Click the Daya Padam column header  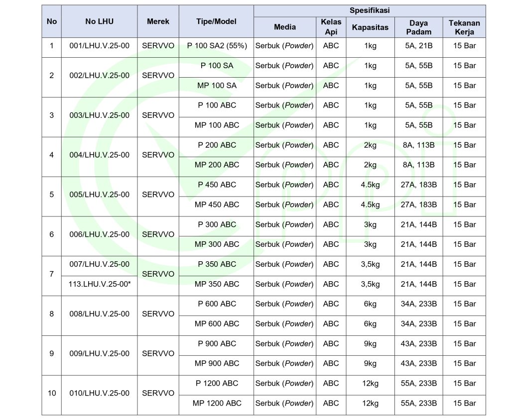[x=418, y=27]
